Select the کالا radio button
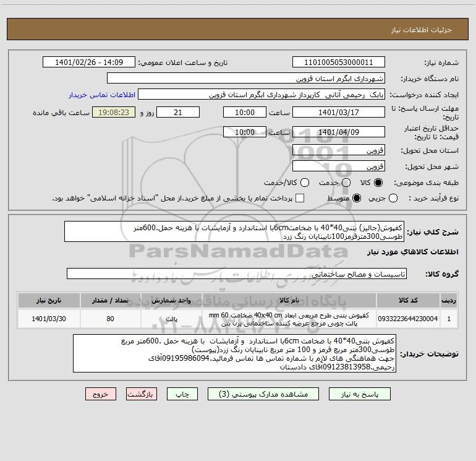Image resolution: width=476 pixels, height=461 pixels. click(378, 183)
